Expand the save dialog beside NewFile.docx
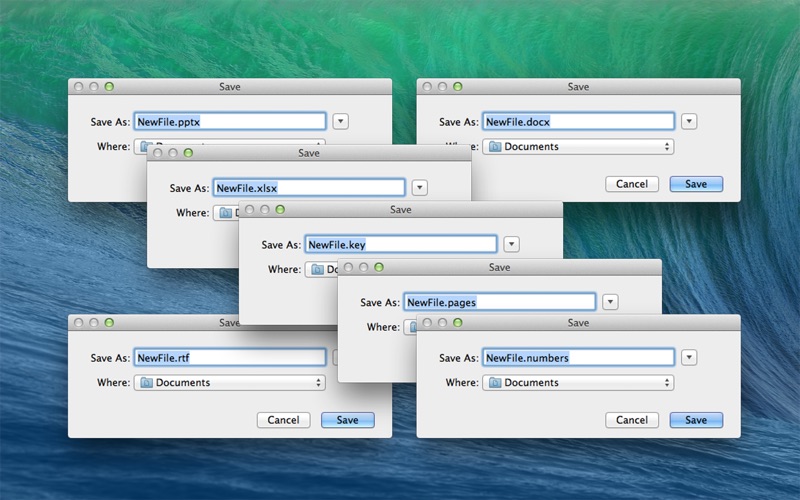Screen dimensions: 800x500 [x=689, y=121]
